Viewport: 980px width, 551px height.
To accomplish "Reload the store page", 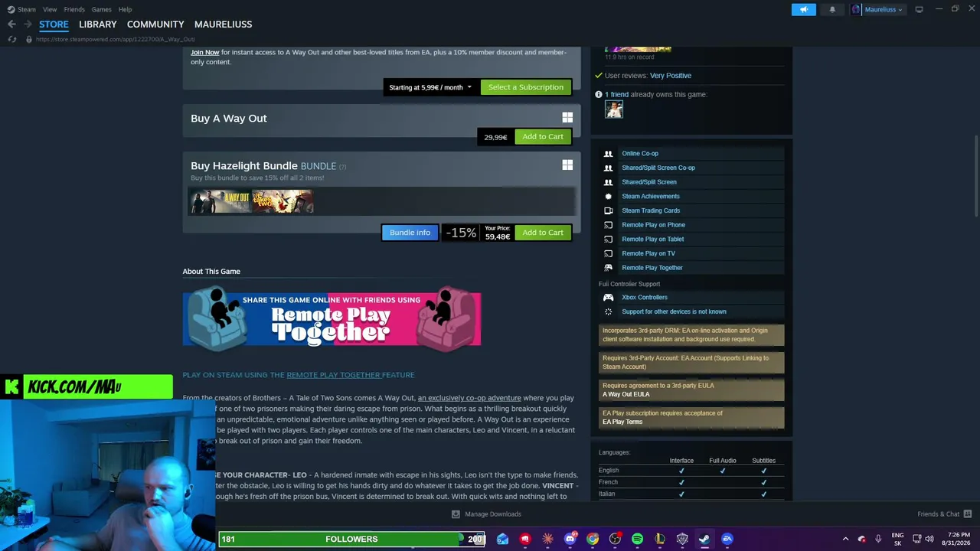I will coord(11,39).
